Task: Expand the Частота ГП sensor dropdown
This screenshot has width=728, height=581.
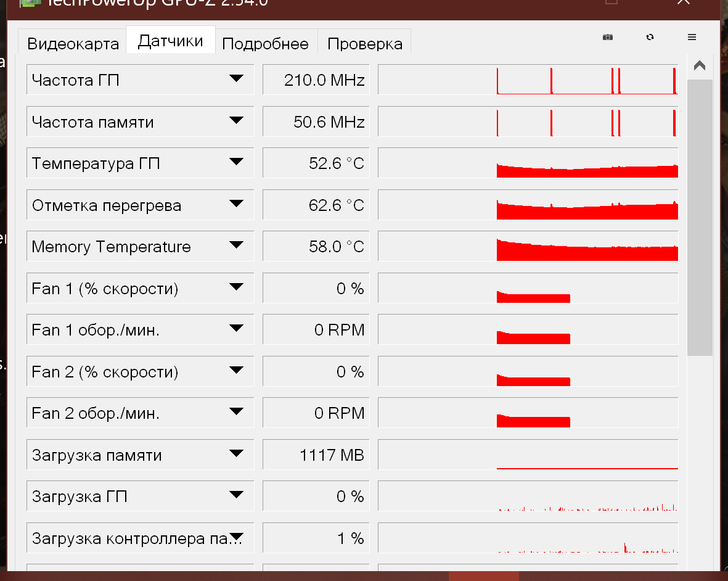Action: pos(236,79)
